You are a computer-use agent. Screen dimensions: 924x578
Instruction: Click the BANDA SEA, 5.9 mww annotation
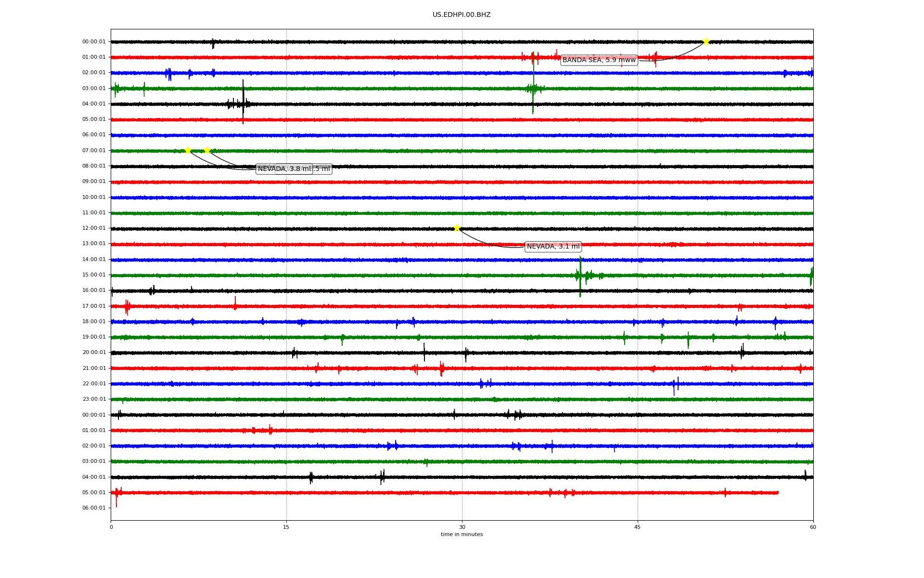[x=599, y=60]
